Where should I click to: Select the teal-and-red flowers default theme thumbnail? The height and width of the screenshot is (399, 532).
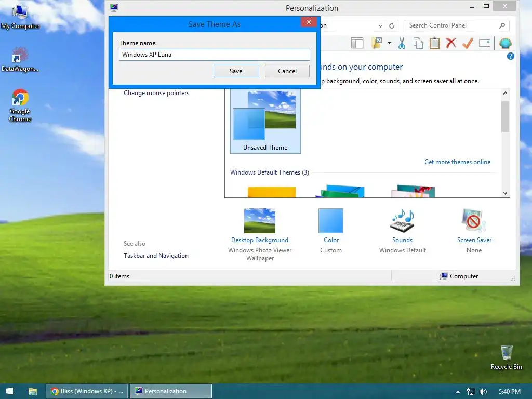413,191
